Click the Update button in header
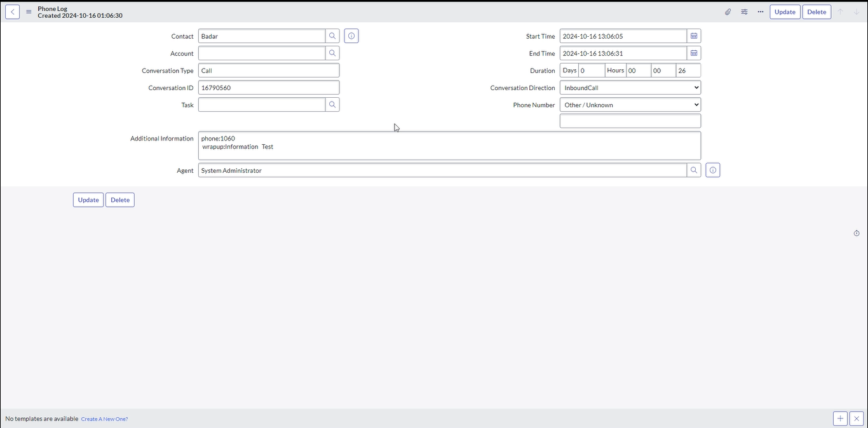The image size is (868, 428). pos(785,12)
